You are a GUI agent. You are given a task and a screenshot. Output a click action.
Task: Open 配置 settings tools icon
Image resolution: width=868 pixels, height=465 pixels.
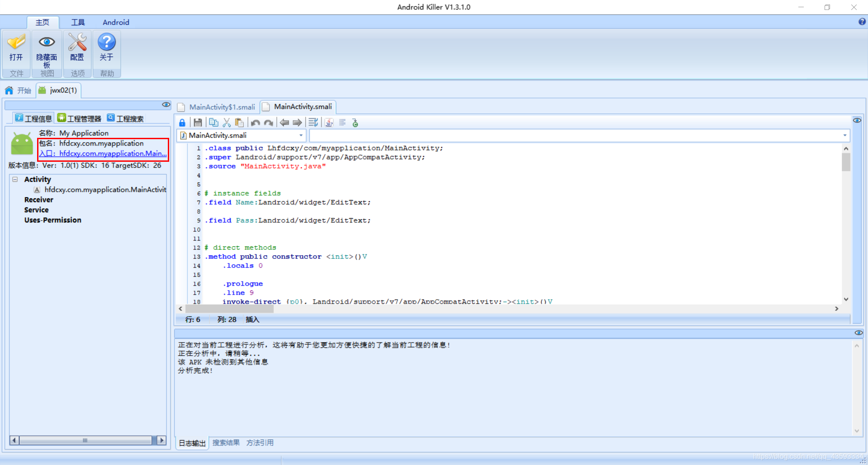(77, 42)
